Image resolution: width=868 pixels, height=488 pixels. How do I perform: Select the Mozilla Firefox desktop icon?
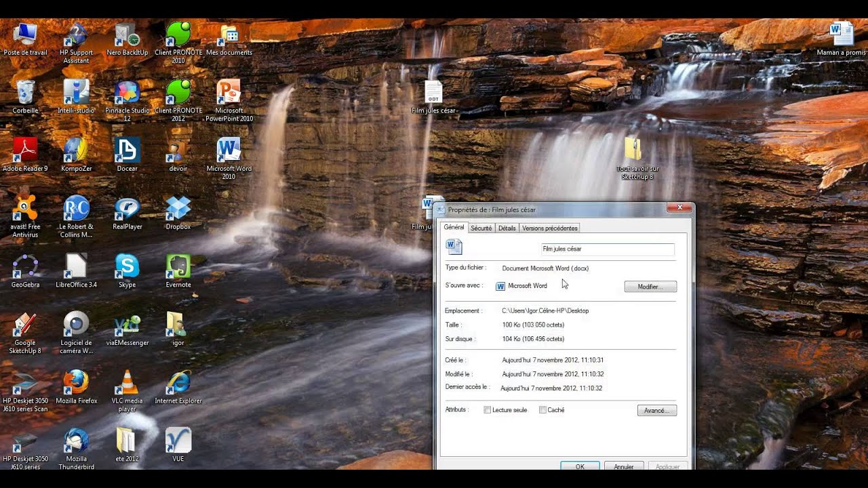tap(76, 386)
